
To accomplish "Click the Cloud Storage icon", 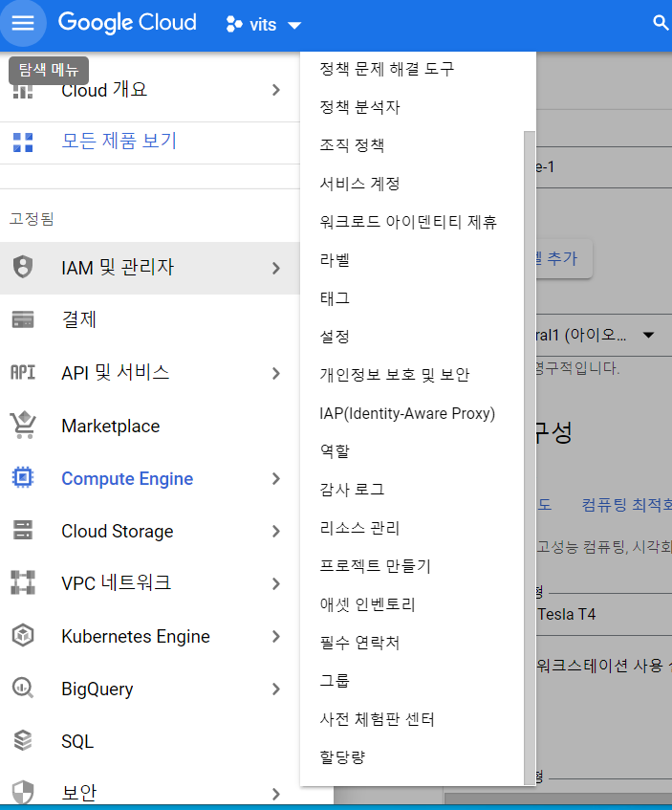I will [23, 530].
